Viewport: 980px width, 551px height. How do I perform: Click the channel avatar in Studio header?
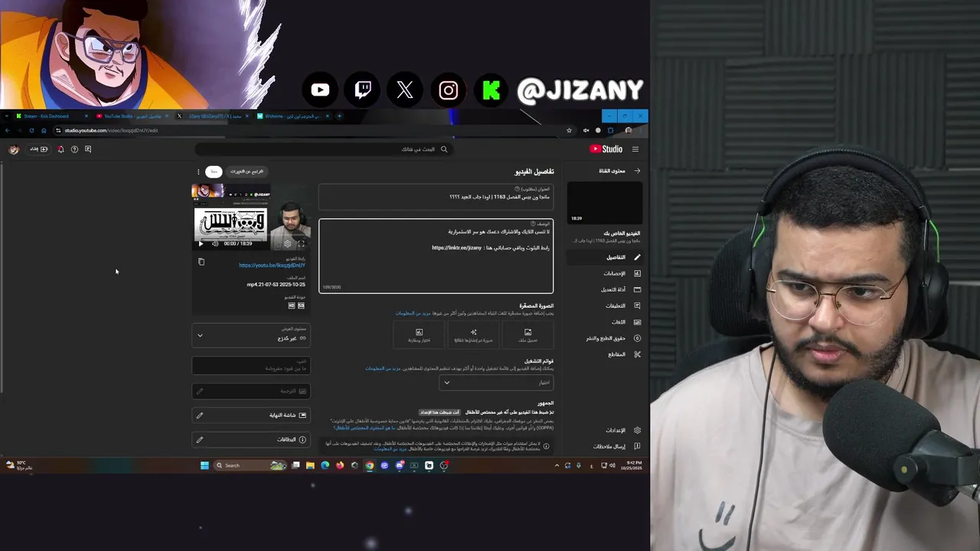(14, 149)
